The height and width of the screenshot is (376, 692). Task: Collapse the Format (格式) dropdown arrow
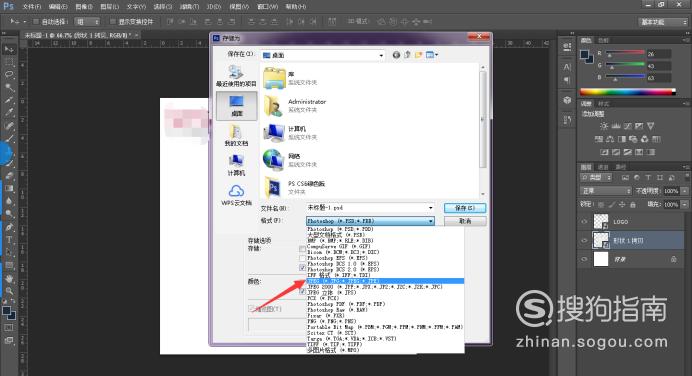click(430, 221)
